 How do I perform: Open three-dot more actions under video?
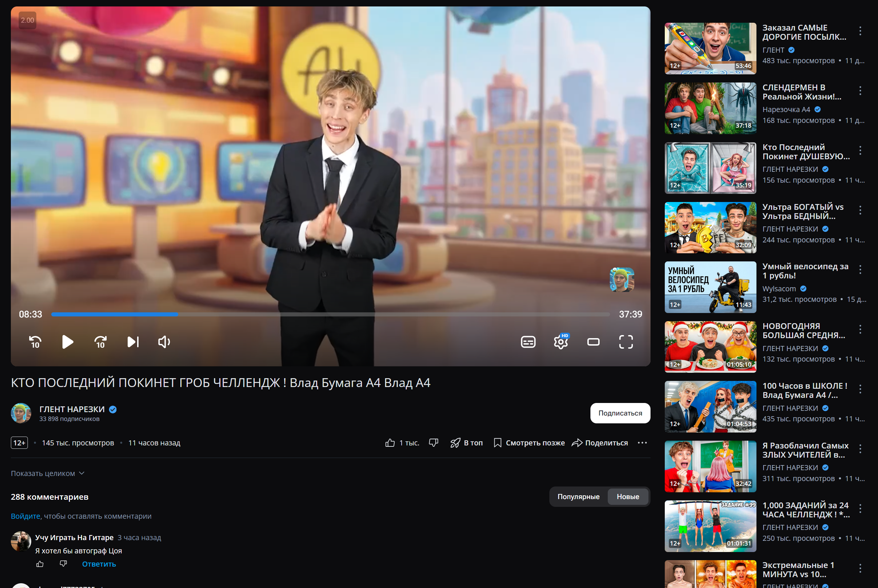[642, 443]
